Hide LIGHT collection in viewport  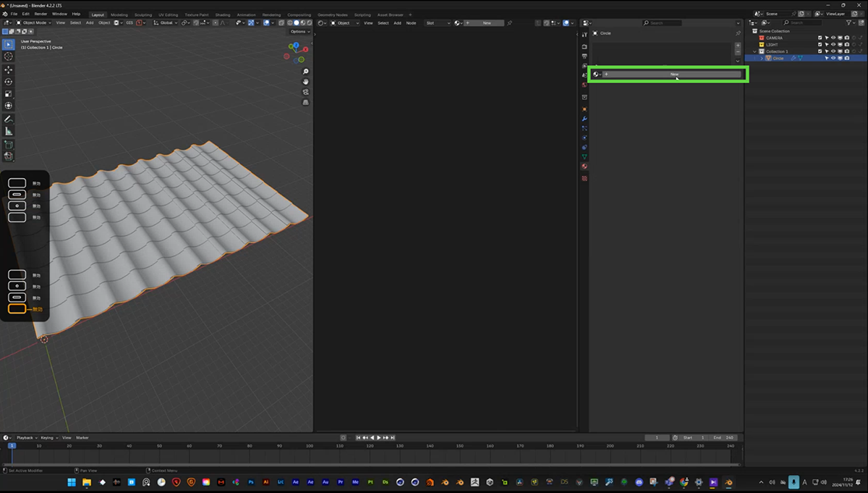click(x=833, y=44)
